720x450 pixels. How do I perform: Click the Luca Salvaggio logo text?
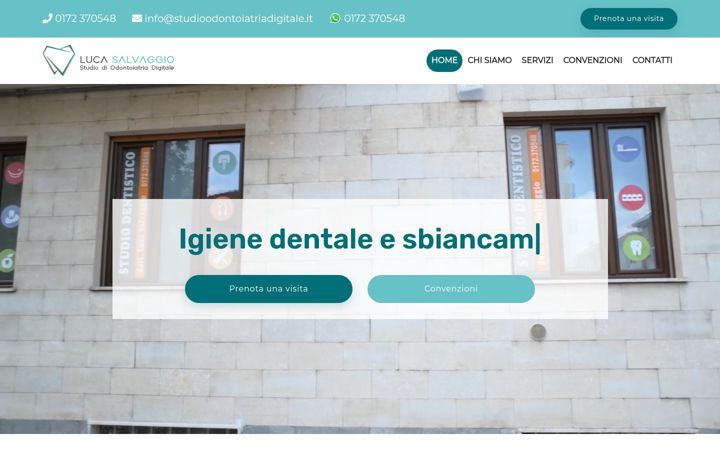tap(127, 63)
